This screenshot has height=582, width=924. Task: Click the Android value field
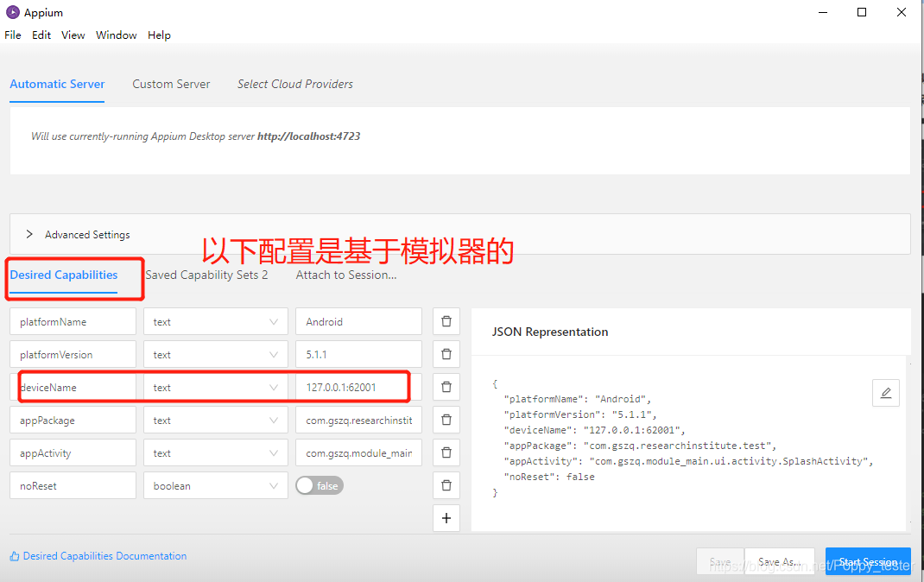tap(359, 321)
